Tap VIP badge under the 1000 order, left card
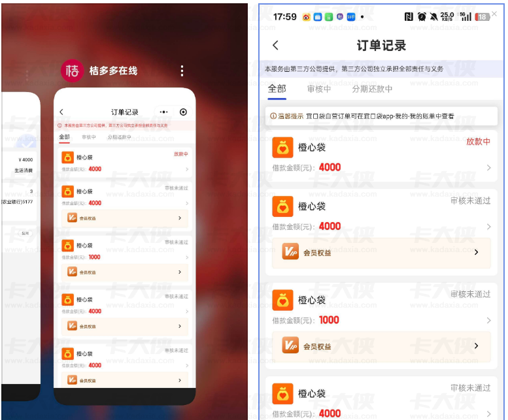Screen dimensions: 508x420 (x=72, y=272)
